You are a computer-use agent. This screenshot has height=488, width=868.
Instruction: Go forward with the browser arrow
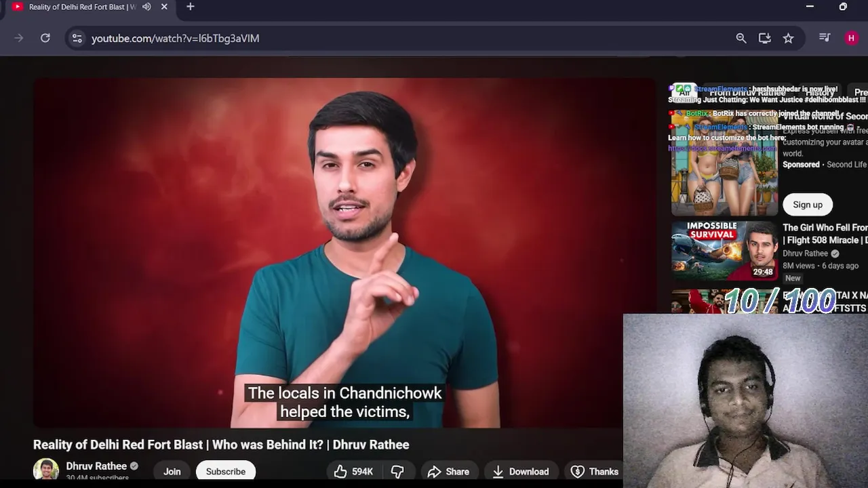pyautogui.click(x=19, y=39)
